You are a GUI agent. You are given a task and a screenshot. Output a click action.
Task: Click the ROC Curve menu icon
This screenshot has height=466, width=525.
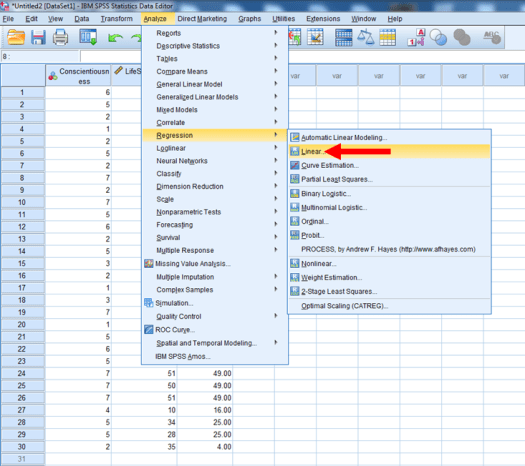point(149,330)
